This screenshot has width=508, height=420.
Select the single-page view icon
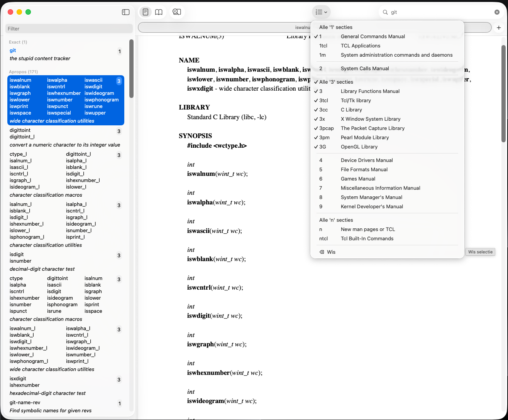pos(146,12)
